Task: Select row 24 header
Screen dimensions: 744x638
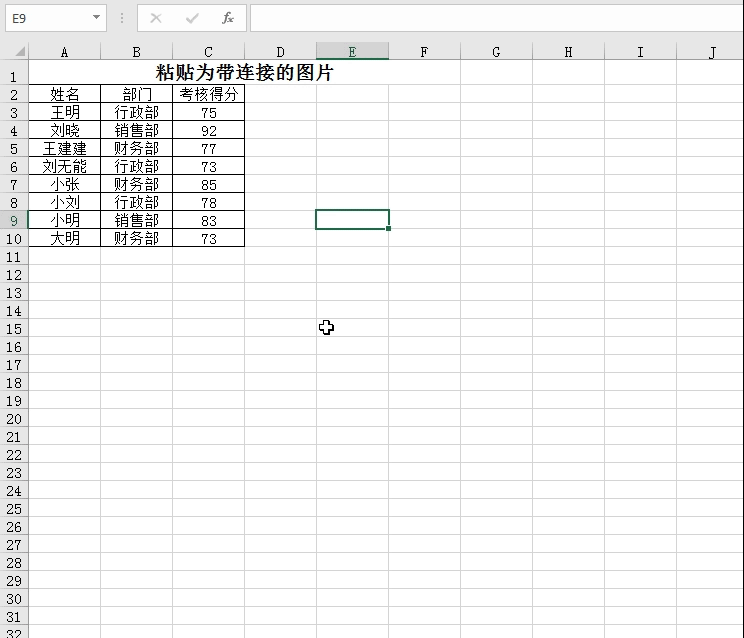Action: (x=14, y=490)
